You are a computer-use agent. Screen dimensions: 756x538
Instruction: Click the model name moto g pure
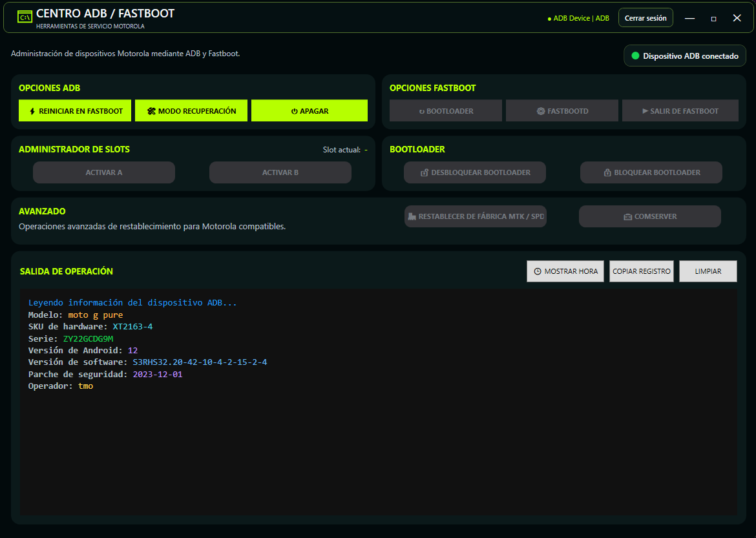coord(96,315)
